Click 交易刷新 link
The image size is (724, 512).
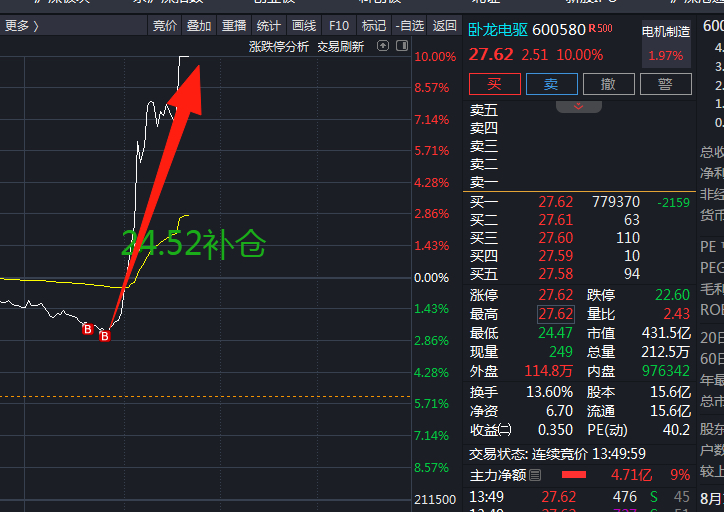pos(341,47)
